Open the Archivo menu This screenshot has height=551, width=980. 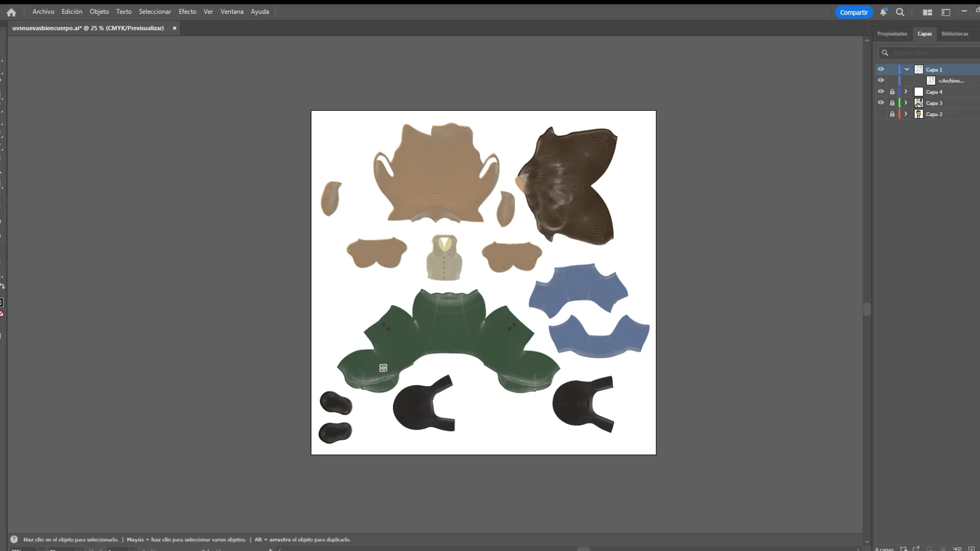point(43,12)
